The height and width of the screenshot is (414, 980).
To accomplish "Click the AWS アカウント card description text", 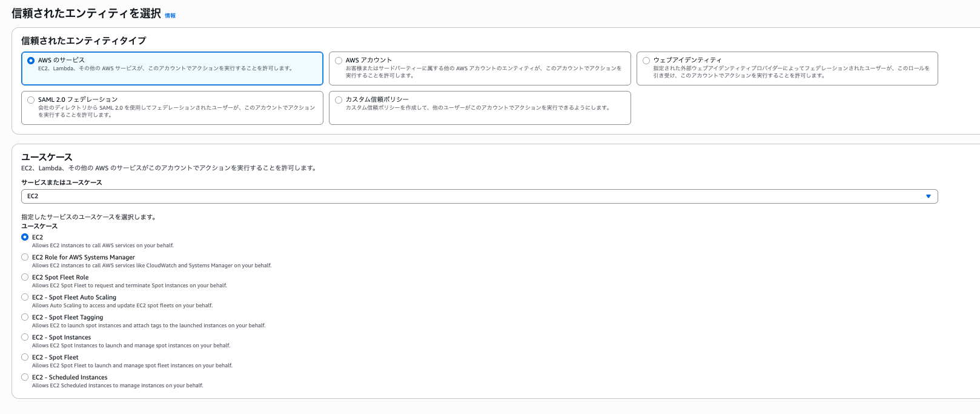I will click(483, 72).
